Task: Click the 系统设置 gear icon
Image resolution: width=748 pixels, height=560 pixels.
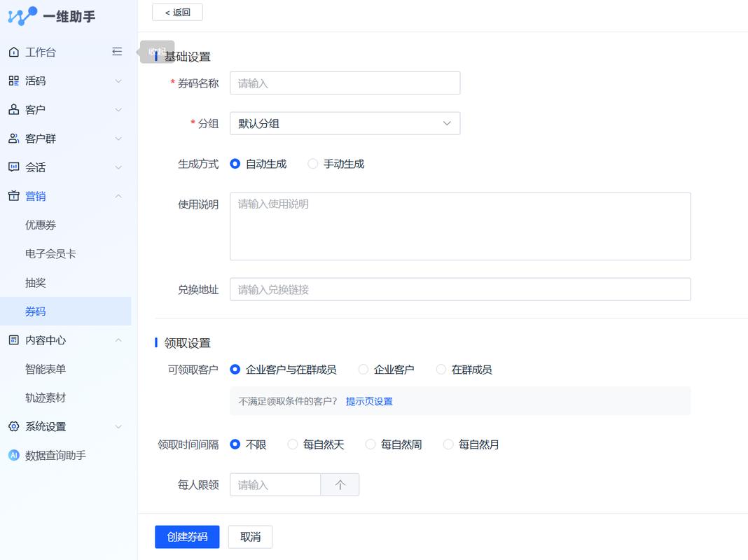Action: pos(14,426)
